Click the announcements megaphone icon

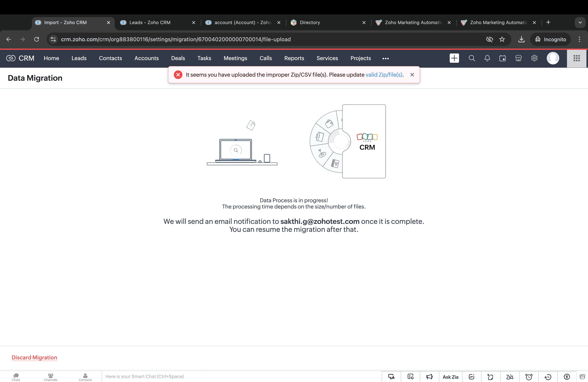[x=429, y=377]
